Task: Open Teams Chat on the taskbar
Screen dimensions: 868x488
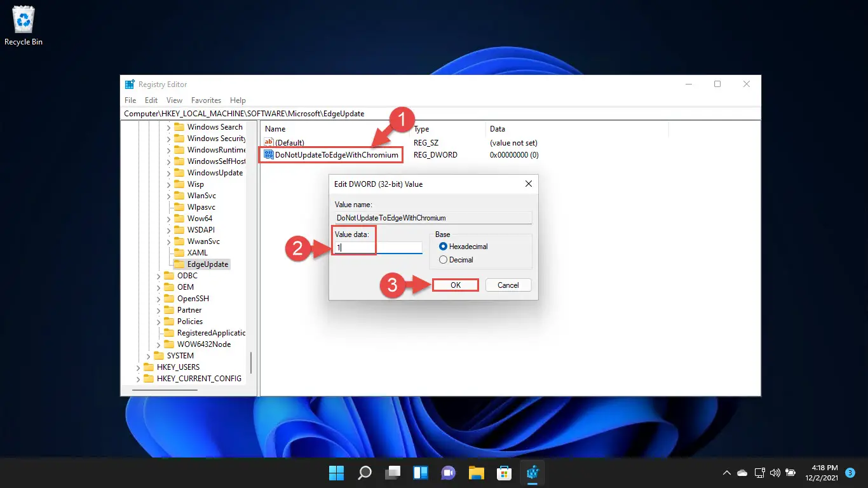Action: coord(449,473)
